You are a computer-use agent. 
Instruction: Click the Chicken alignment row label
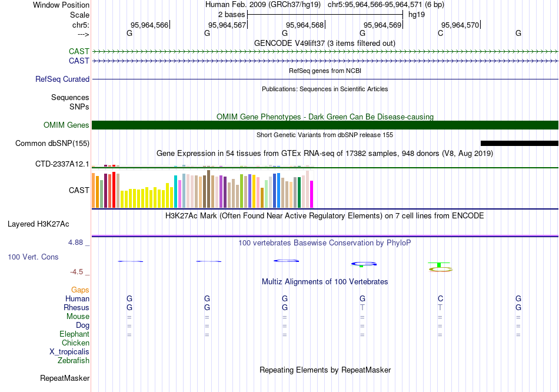click(x=75, y=343)
